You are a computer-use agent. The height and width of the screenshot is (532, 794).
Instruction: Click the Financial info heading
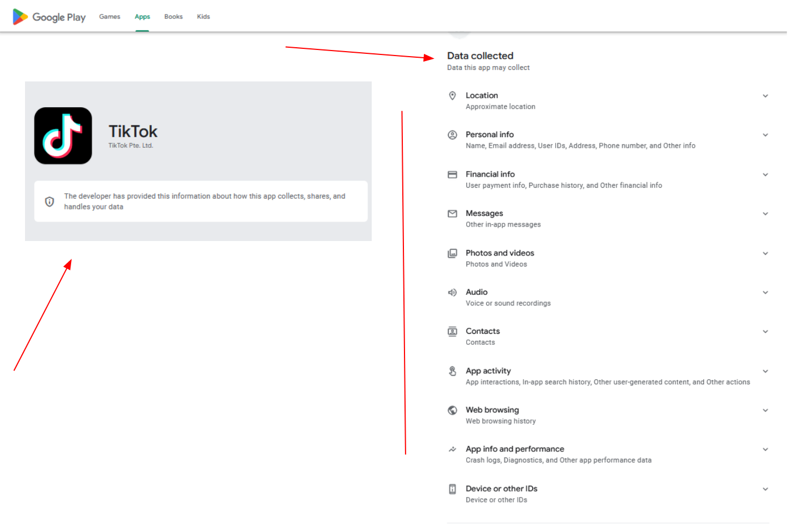point(490,174)
